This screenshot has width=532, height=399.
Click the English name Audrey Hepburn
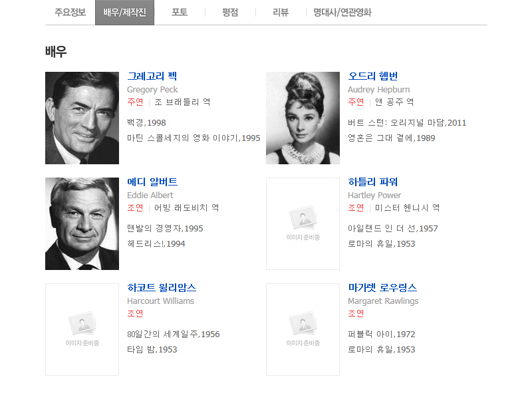tap(379, 90)
